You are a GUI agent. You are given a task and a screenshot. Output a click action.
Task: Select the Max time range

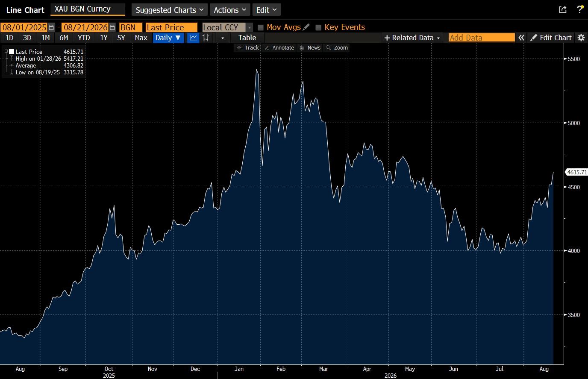pos(141,38)
